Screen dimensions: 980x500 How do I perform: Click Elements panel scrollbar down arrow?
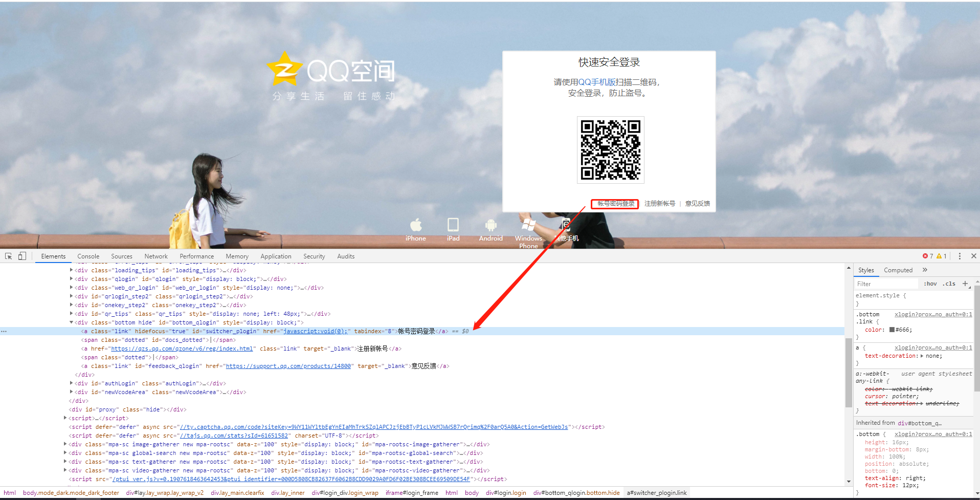coord(849,482)
